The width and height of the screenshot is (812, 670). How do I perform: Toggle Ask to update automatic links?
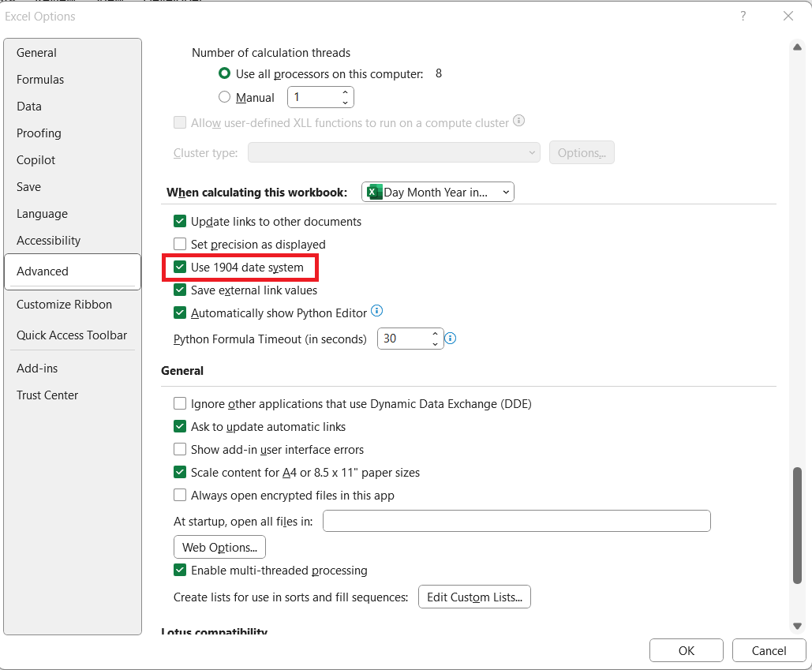click(x=180, y=426)
